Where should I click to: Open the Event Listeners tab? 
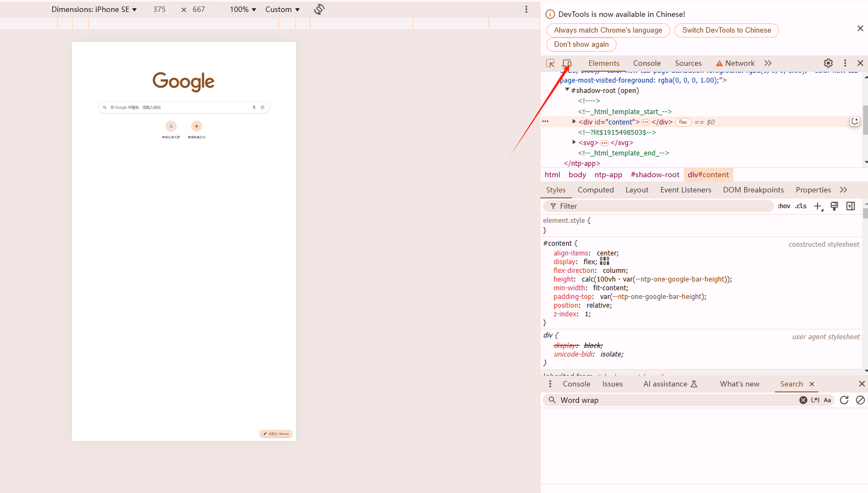[685, 190]
